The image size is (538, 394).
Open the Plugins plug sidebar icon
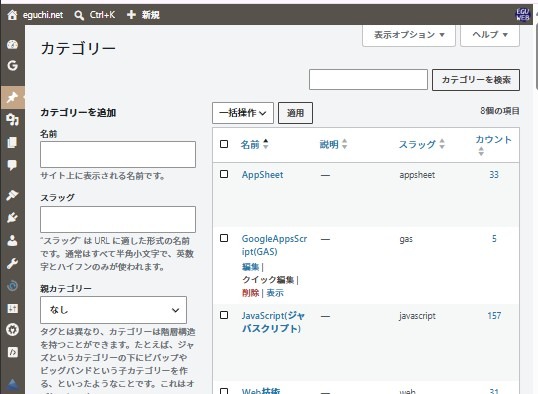(12, 218)
